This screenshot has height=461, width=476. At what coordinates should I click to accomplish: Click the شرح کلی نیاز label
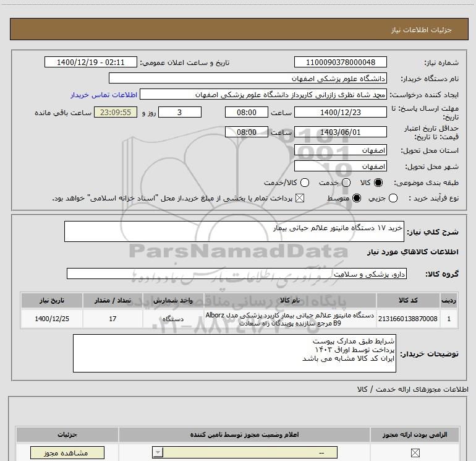pos(433,232)
